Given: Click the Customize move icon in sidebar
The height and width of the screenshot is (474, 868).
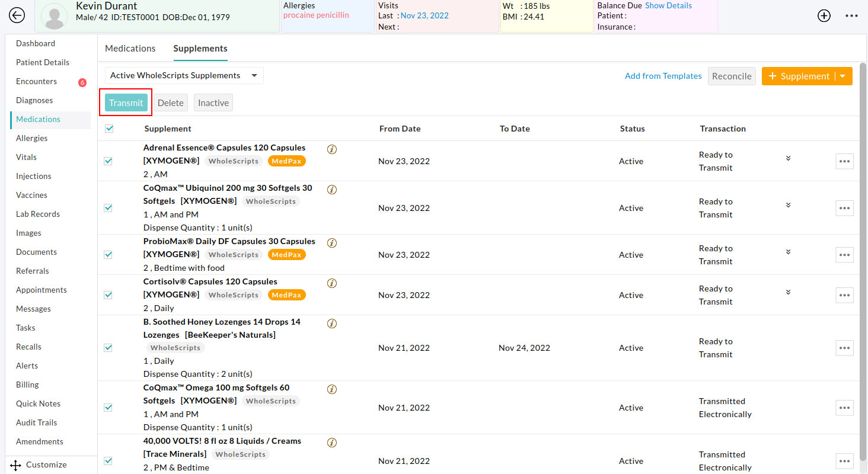Looking at the screenshot, I should click(16, 465).
